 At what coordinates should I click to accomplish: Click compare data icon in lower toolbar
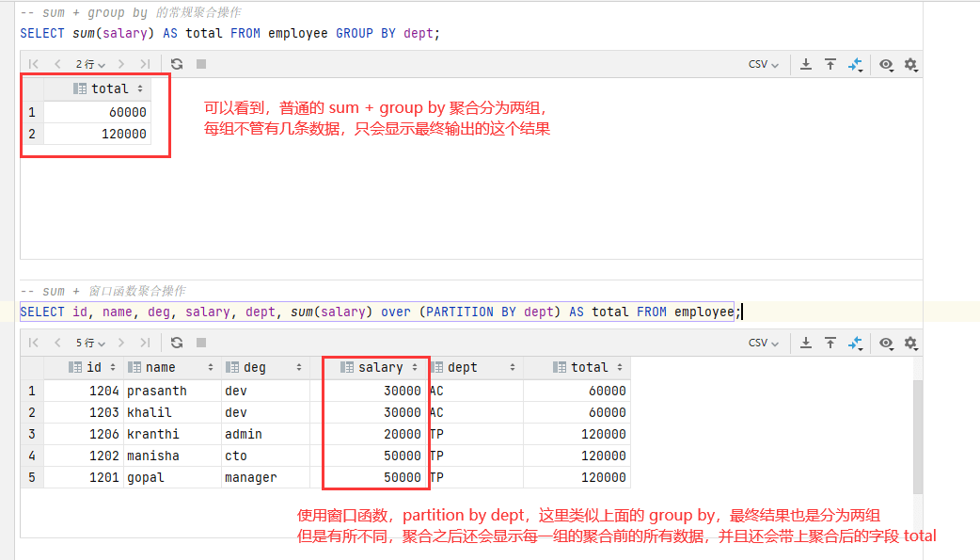[855, 343]
